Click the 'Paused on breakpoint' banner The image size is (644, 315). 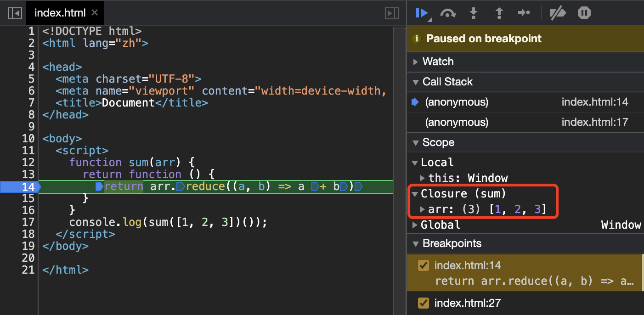point(525,39)
